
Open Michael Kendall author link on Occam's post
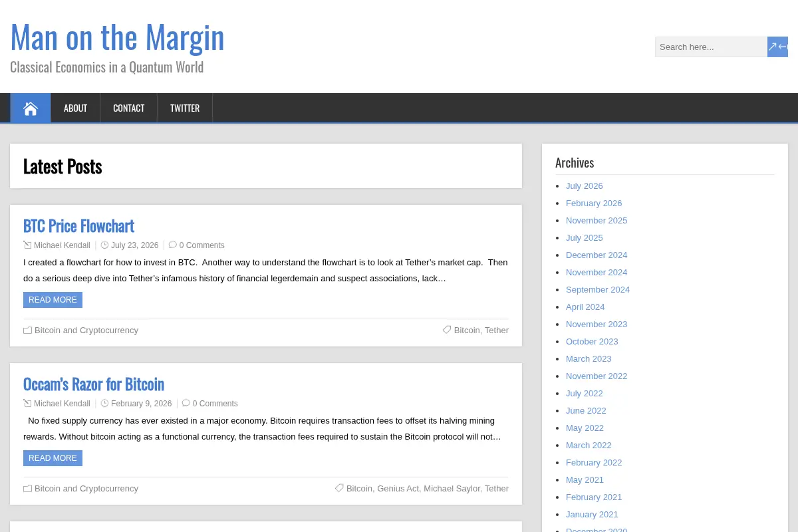point(62,404)
